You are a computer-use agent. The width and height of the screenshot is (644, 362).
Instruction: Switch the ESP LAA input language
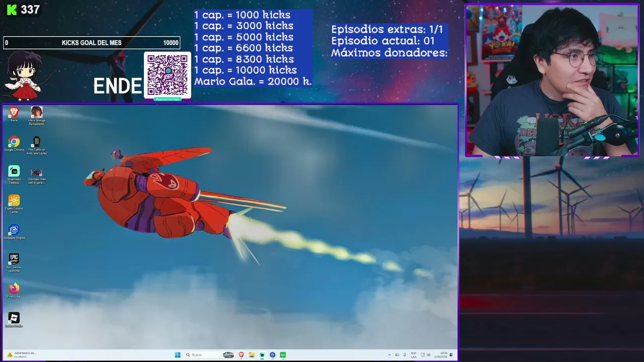414,355
